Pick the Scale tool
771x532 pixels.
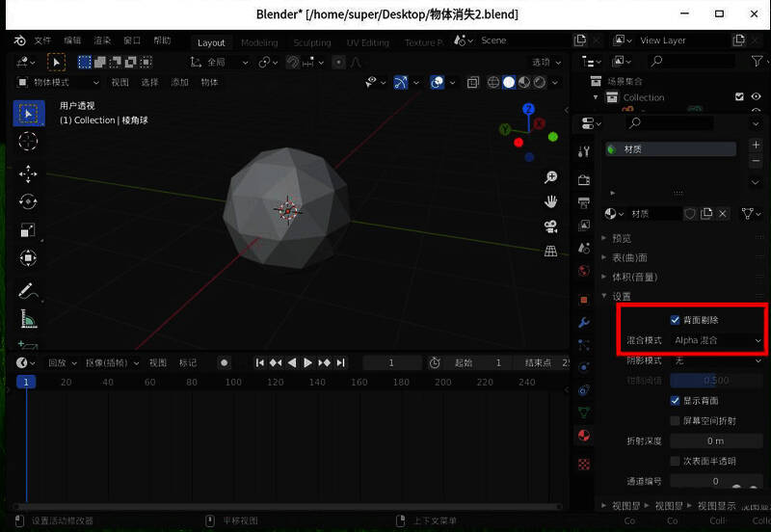[28, 229]
